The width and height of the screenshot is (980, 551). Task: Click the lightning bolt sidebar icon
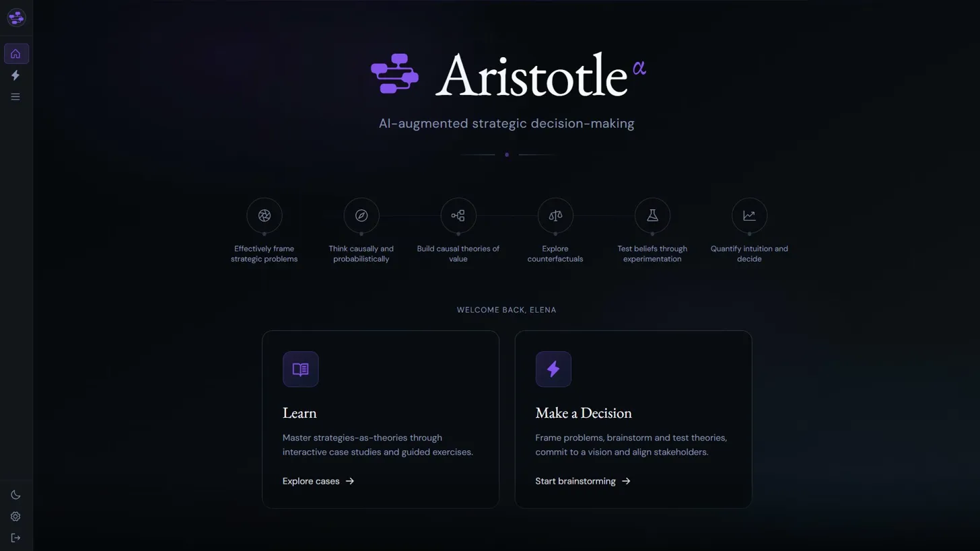(x=15, y=75)
